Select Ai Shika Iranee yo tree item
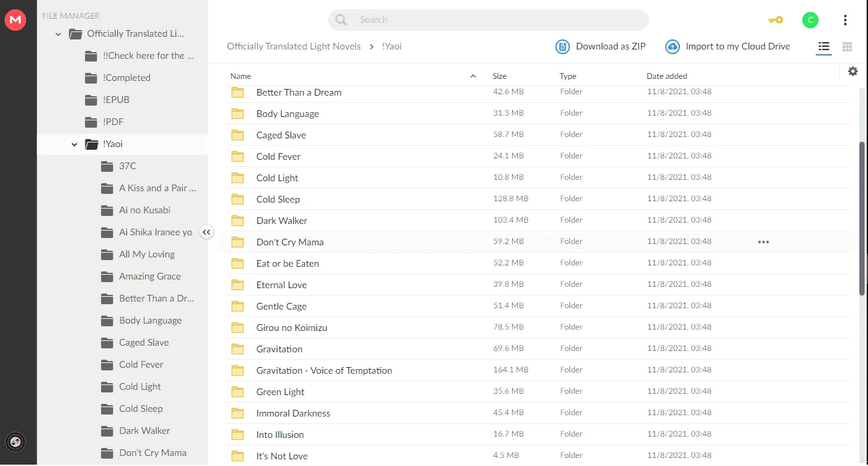The height and width of the screenshot is (466, 868). 122,232
